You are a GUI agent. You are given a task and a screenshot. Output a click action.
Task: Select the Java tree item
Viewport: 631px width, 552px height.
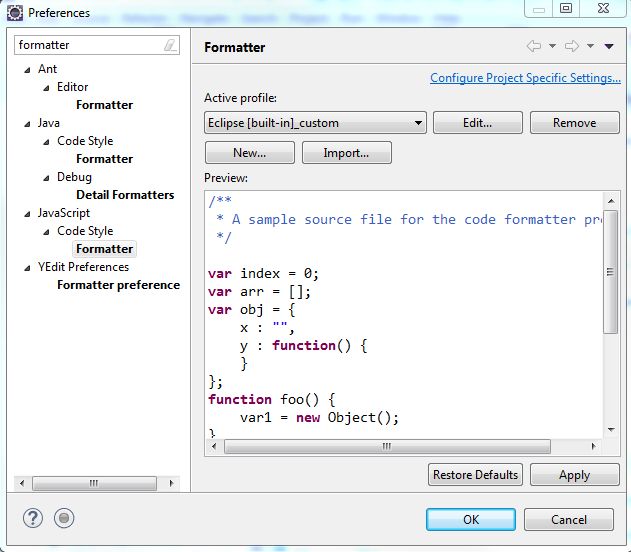[49, 123]
